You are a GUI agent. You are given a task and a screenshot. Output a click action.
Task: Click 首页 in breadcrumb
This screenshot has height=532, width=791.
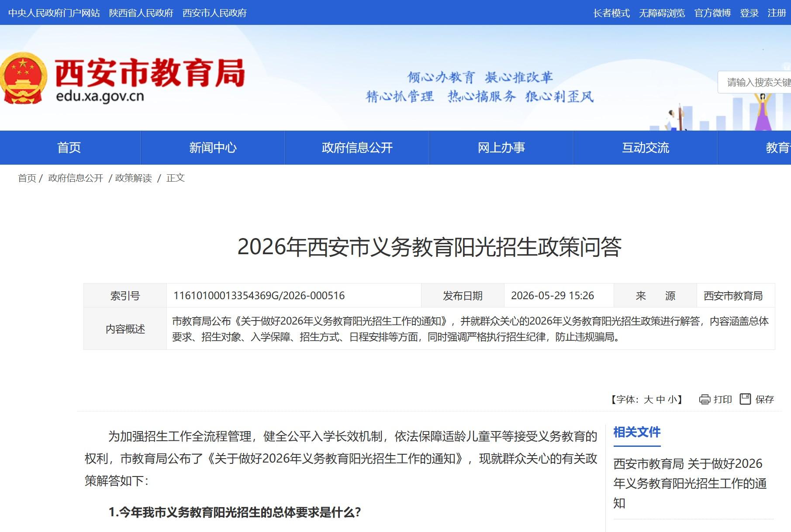point(27,178)
